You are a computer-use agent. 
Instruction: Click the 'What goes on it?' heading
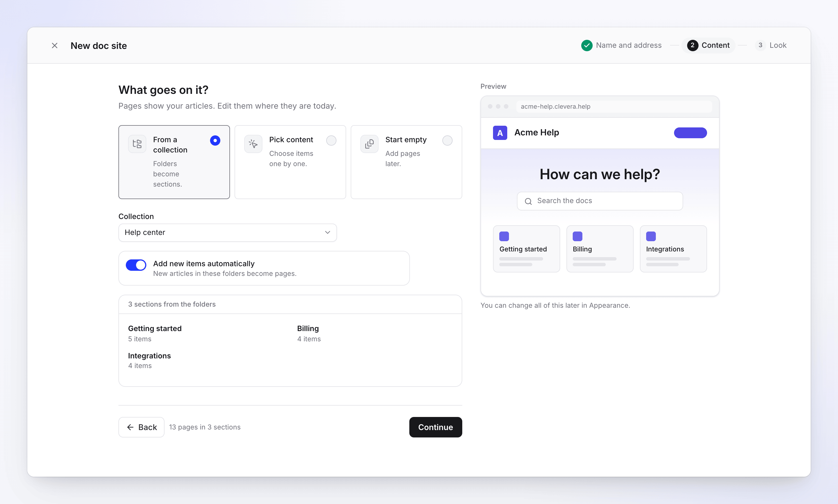click(163, 90)
